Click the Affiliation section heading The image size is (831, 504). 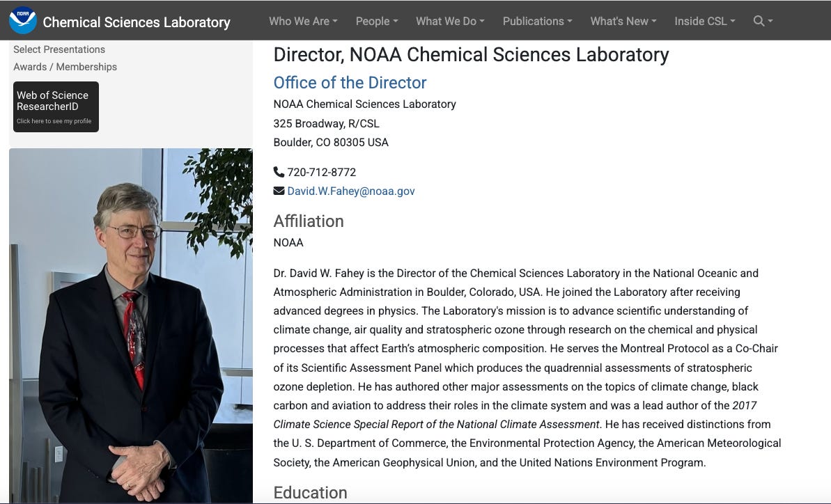pos(309,221)
